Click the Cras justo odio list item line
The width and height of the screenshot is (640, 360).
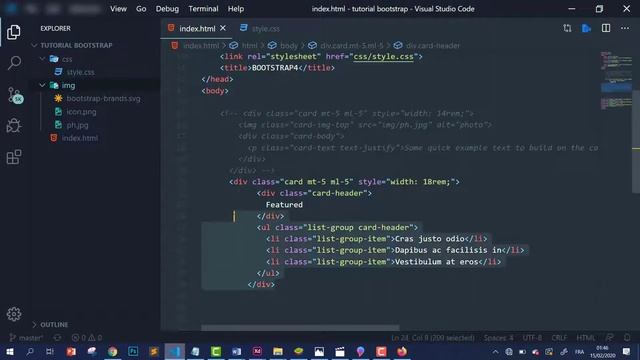tap(377, 239)
